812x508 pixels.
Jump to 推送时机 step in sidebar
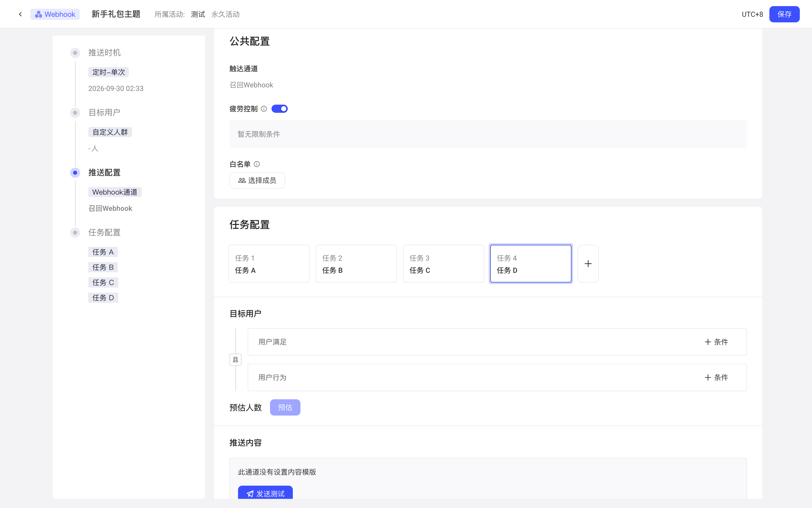click(104, 53)
